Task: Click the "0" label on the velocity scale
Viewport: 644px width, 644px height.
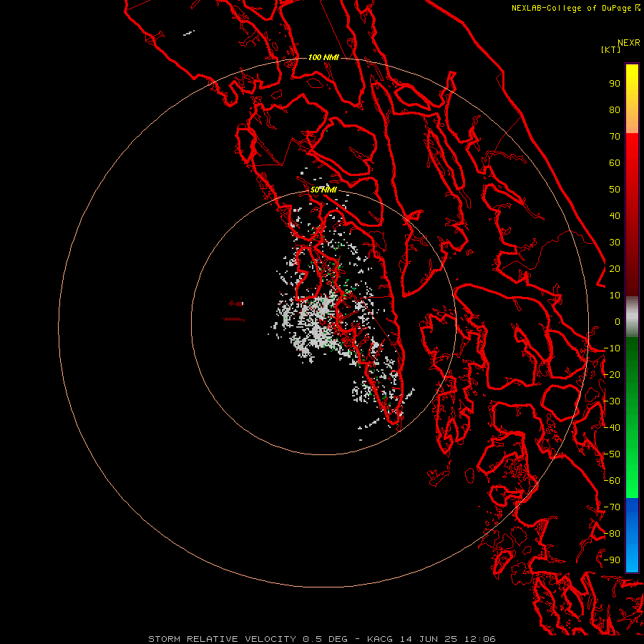Action: [x=618, y=322]
